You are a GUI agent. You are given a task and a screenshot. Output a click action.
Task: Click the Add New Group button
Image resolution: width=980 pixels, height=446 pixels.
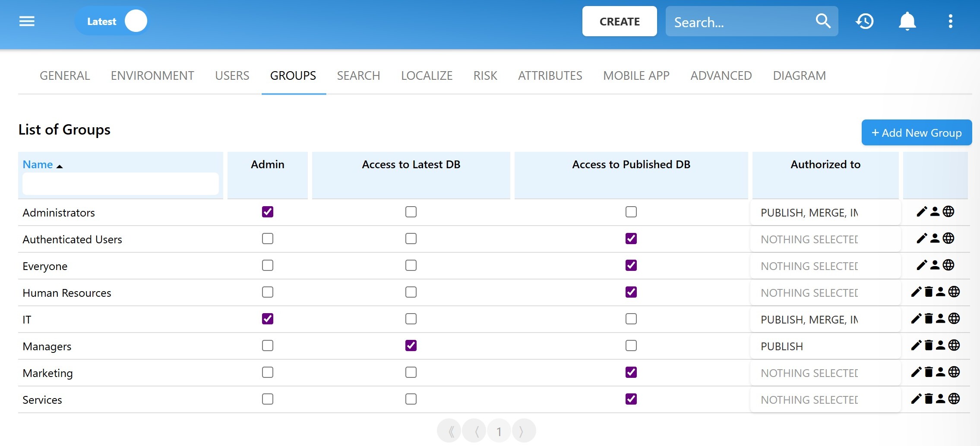click(916, 133)
